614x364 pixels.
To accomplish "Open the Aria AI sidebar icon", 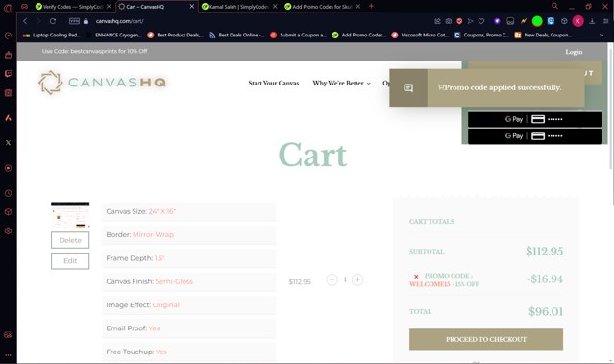I will pos(8,118).
